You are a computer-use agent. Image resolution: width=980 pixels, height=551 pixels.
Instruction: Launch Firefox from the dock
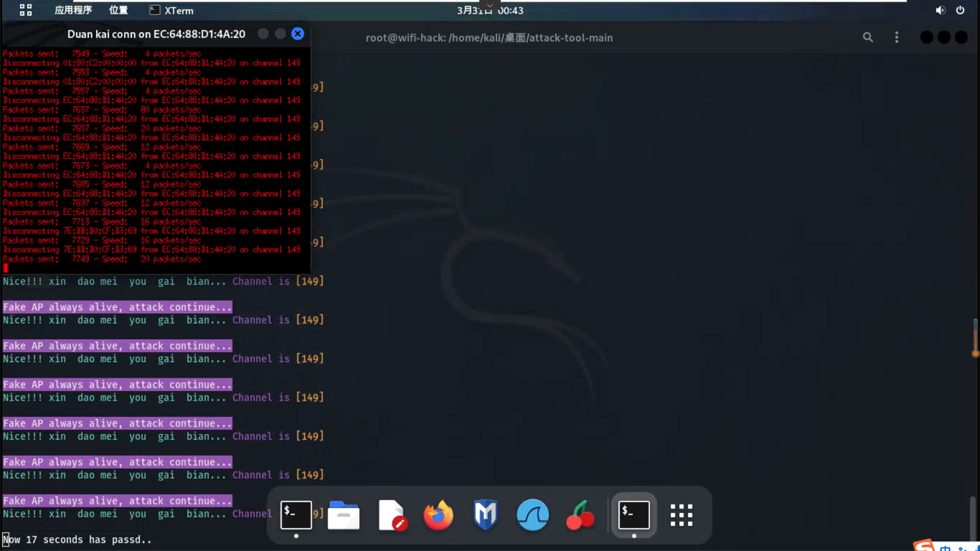coord(438,515)
